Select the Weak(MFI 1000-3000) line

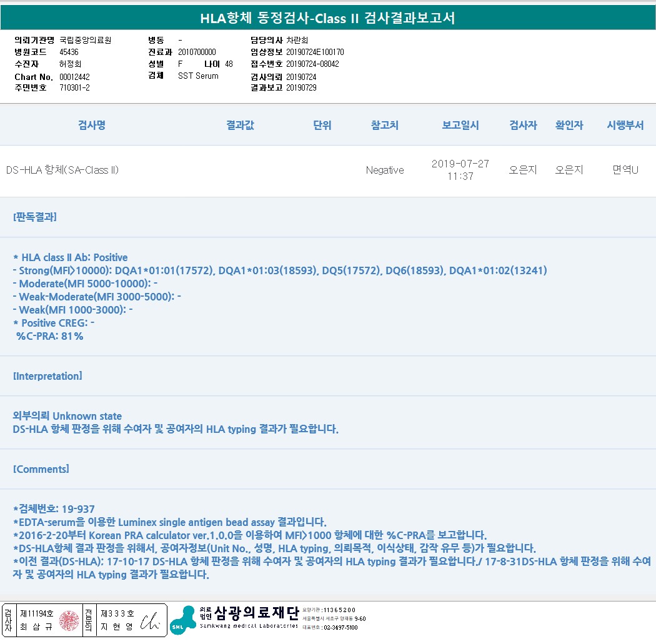pyautogui.click(x=73, y=310)
